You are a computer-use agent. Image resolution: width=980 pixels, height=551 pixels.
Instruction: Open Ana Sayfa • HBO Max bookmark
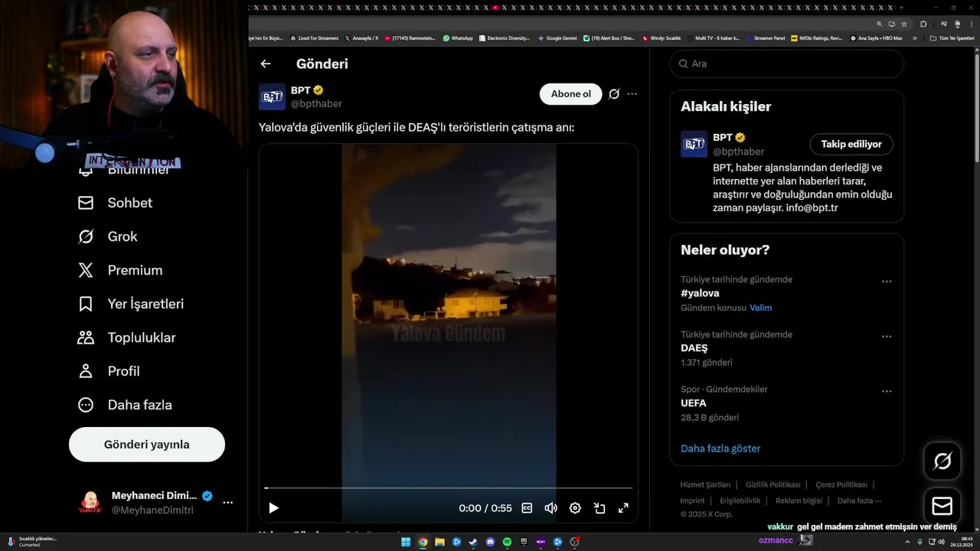click(x=877, y=38)
